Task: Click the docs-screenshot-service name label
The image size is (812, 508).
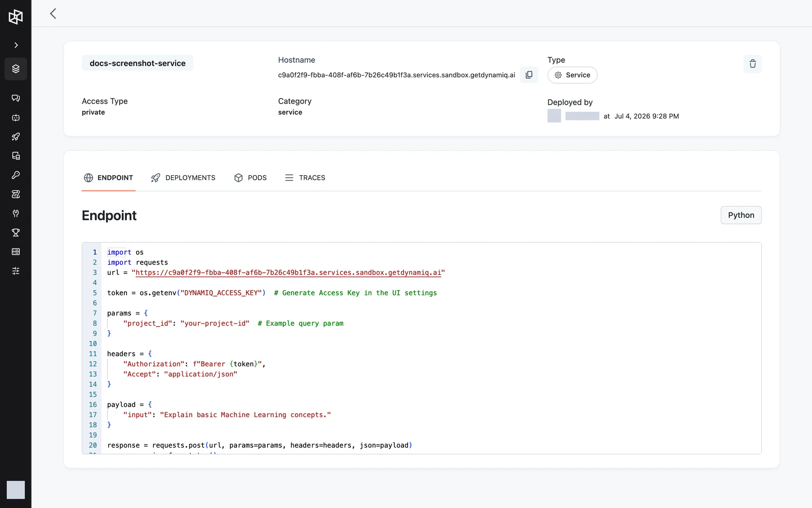Action: 138,63
